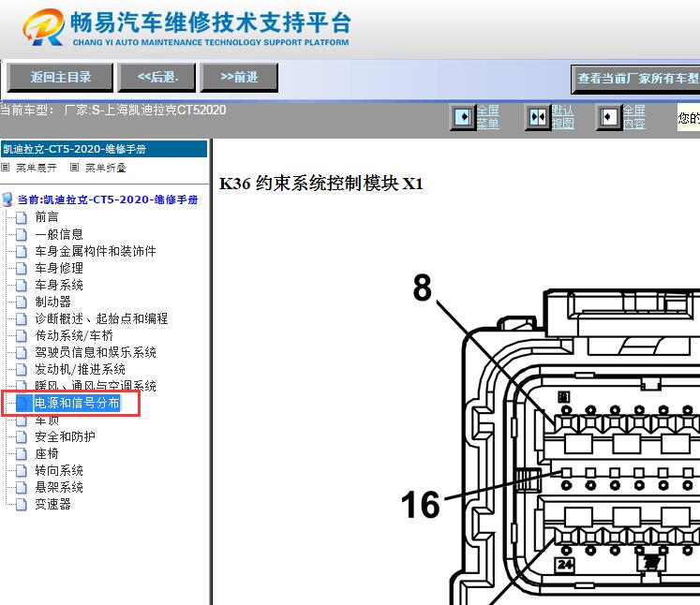700x605 pixels.
Task: Open 驾驶员信息和娱乐系统 tree item
Action: [x=96, y=352]
